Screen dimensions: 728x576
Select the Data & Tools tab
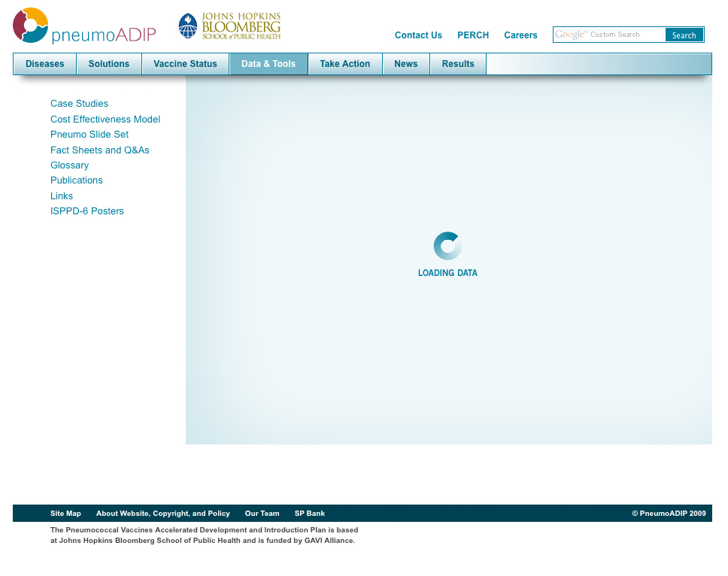click(x=268, y=64)
